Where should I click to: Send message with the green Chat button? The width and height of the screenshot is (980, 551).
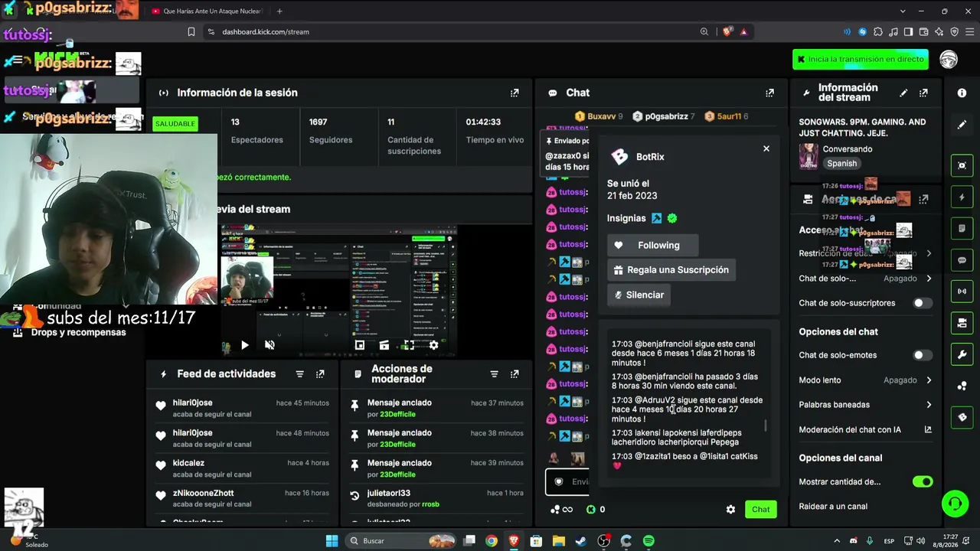761,510
